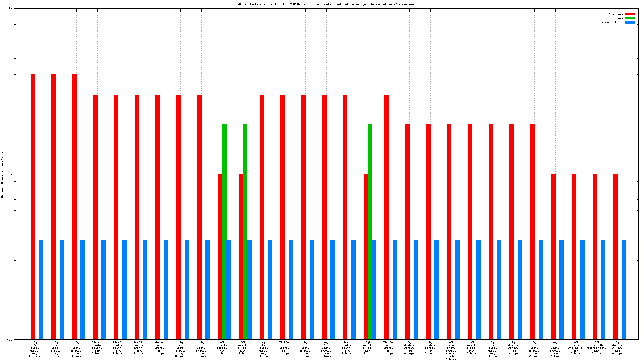Click the 364c8.iadb.isipp.com axis label
This screenshot has width=644, height=362.
coord(160,348)
